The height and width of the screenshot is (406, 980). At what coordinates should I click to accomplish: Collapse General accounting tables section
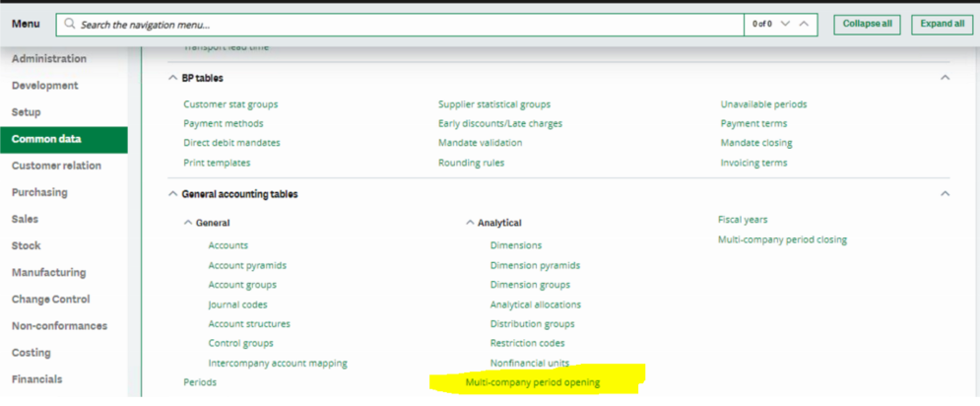pos(174,194)
